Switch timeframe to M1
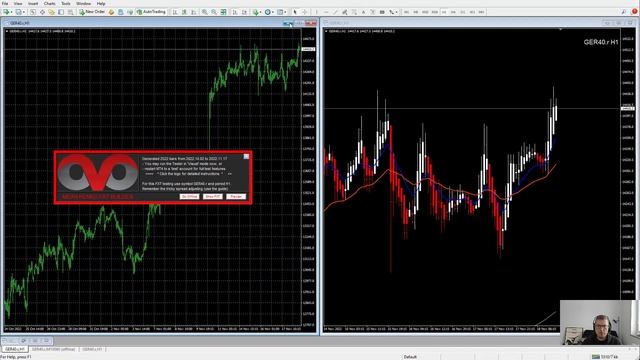Image resolution: width=640 pixels, height=360 pixels. click(407, 12)
